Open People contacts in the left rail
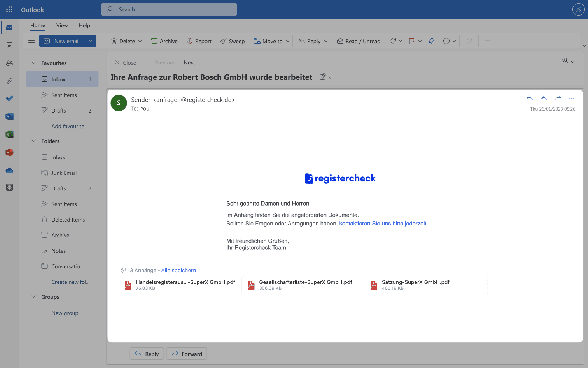The height and width of the screenshot is (368, 588). coord(9,63)
